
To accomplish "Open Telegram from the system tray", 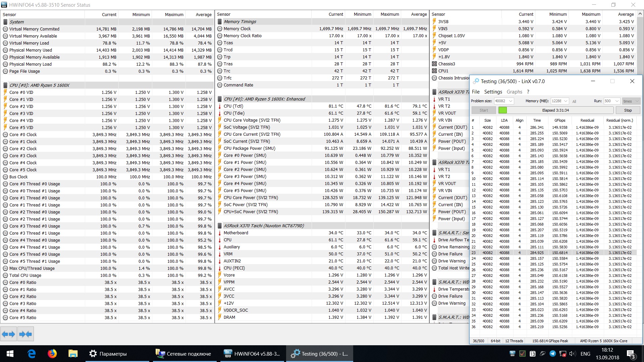I will tap(553, 354).
